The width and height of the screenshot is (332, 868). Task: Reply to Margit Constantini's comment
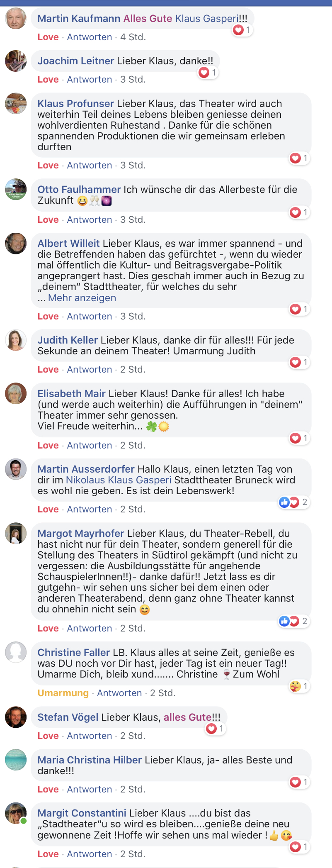click(90, 854)
